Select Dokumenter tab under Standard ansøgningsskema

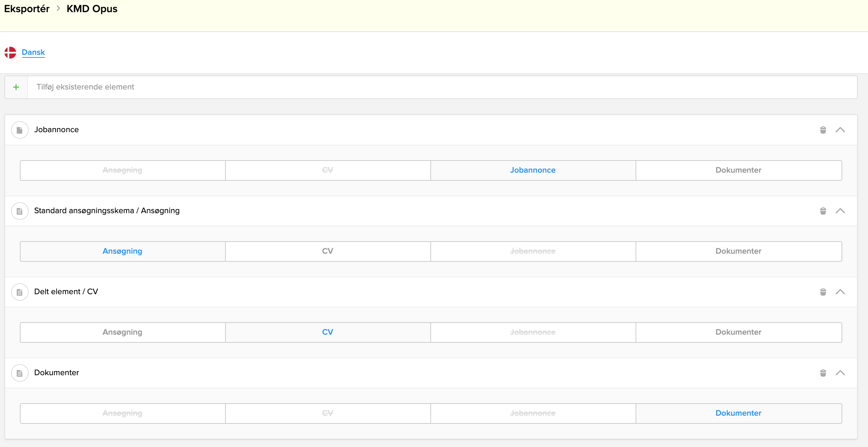738,251
